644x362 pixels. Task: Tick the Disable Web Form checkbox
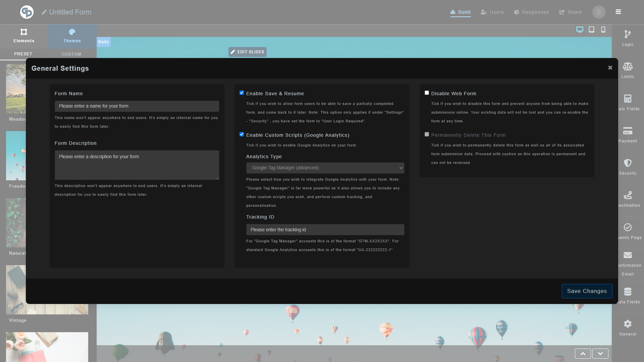coord(427,93)
